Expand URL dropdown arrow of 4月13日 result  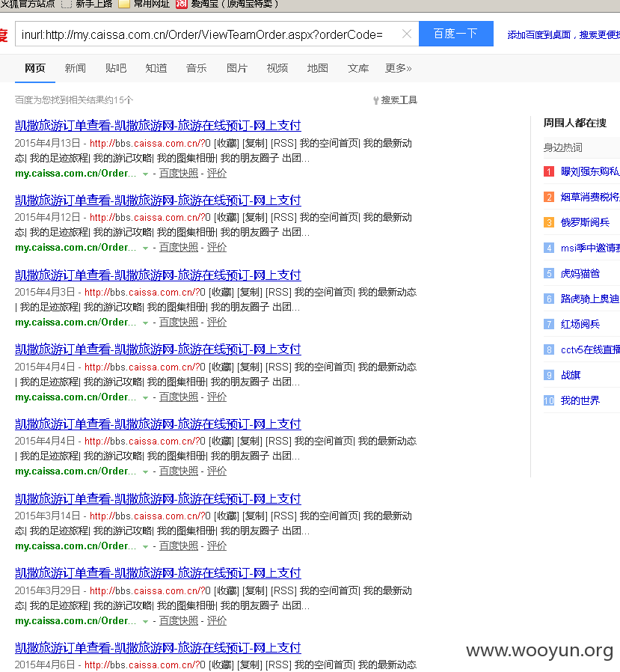click(145, 174)
